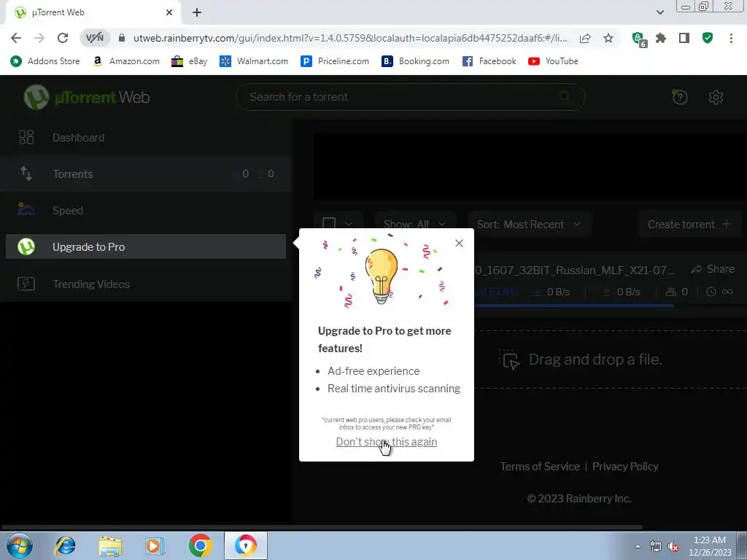Open the Speed sidebar item
The height and width of the screenshot is (560, 747).
coord(146,211)
